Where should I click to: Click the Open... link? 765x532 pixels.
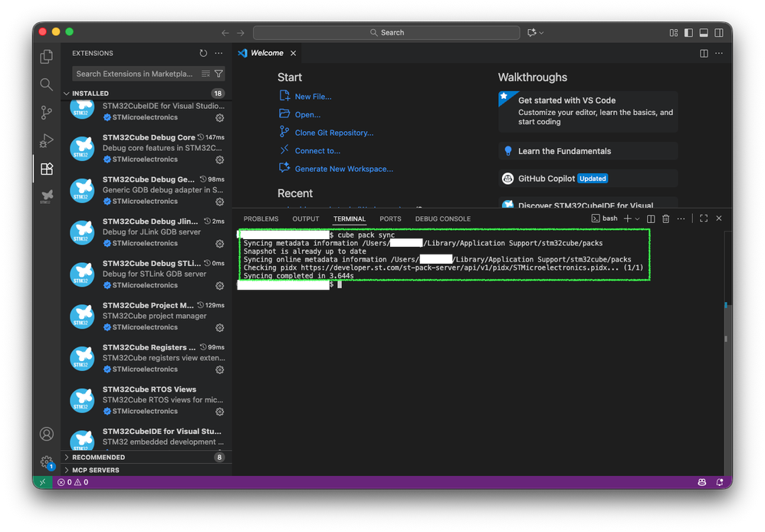click(x=307, y=115)
